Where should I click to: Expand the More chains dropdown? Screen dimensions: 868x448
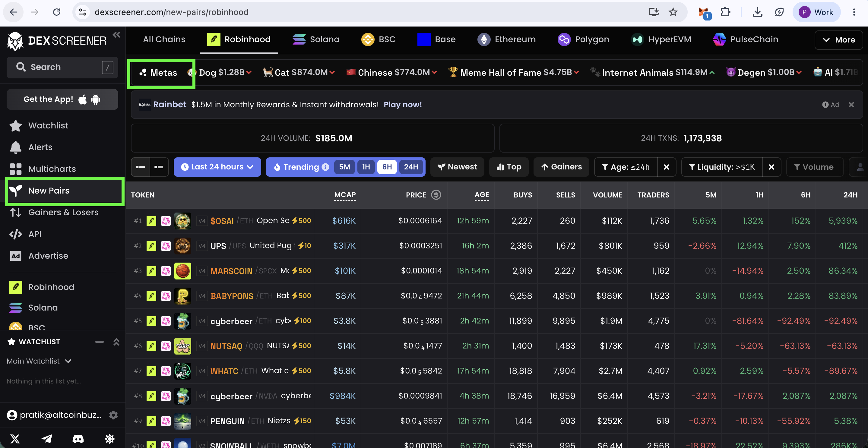coord(838,40)
